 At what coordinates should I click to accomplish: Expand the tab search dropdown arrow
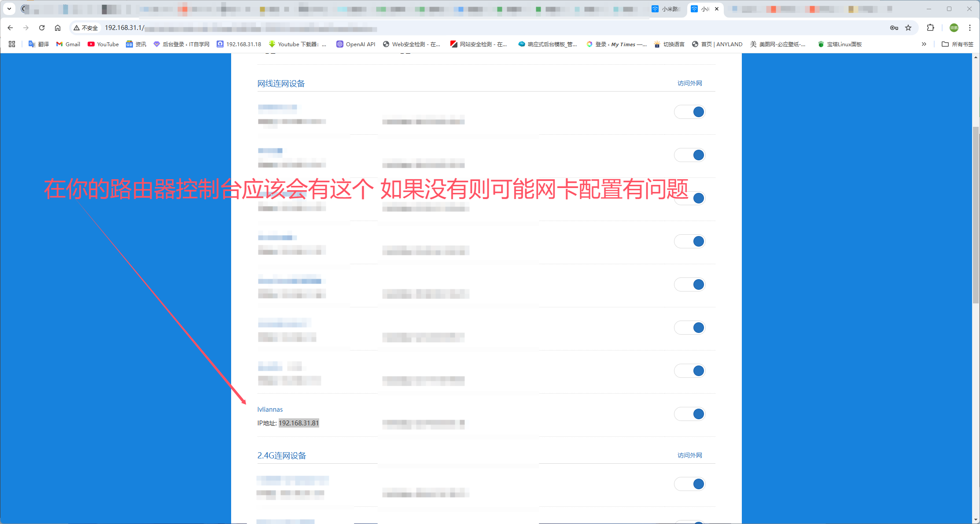tap(9, 8)
